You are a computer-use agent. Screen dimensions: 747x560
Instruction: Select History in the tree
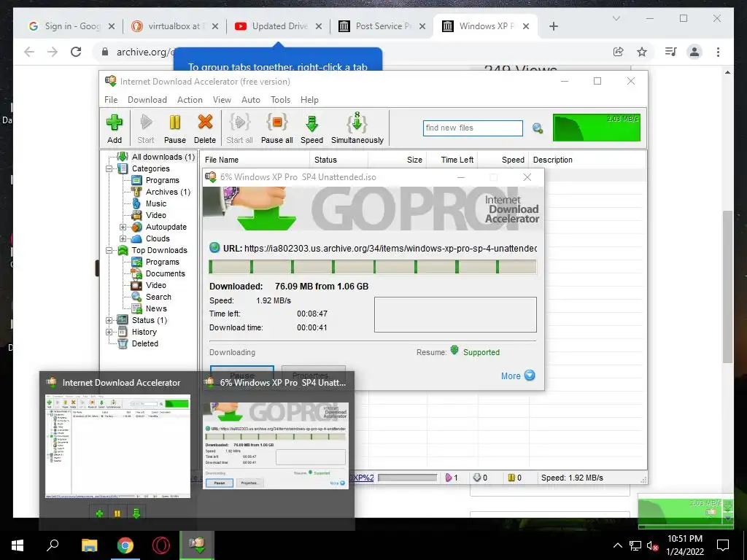click(x=144, y=332)
